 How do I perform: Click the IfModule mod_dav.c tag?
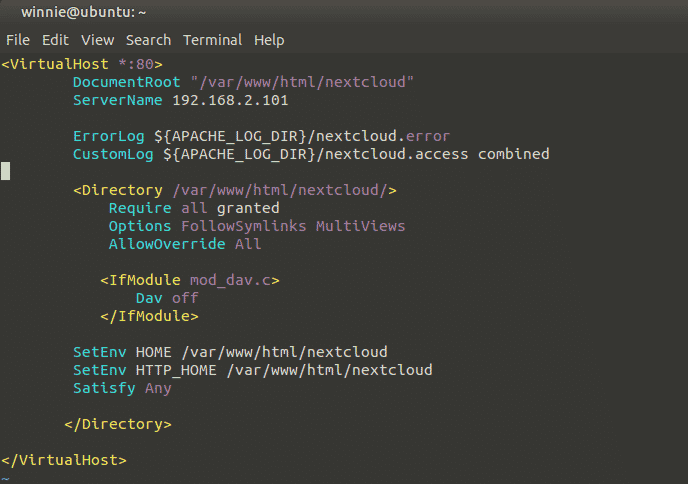click(190, 280)
